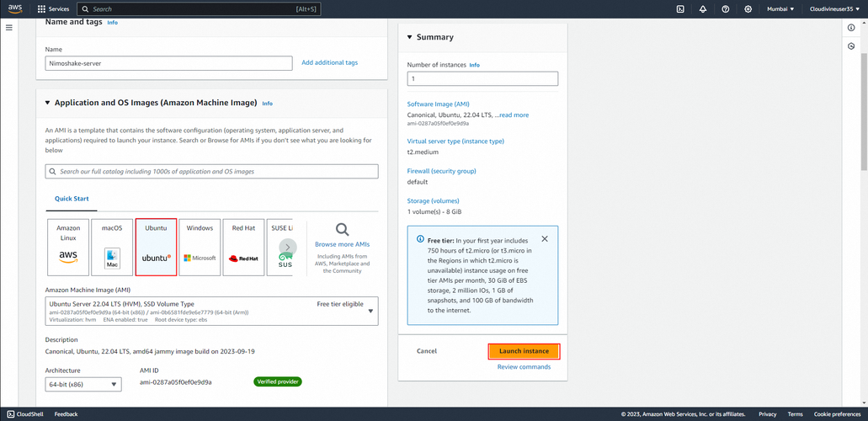Open the Cloudivineuser35 account menu

pyautogui.click(x=835, y=9)
